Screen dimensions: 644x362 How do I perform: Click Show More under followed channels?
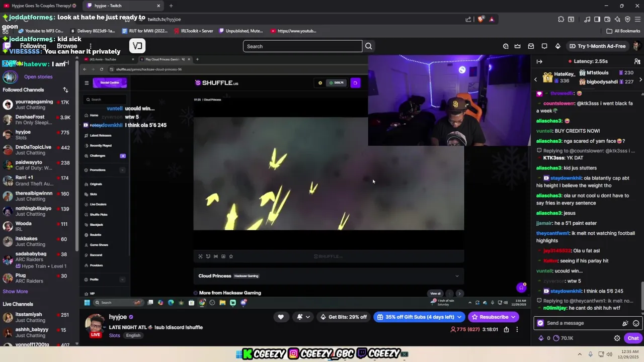tap(15, 292)
